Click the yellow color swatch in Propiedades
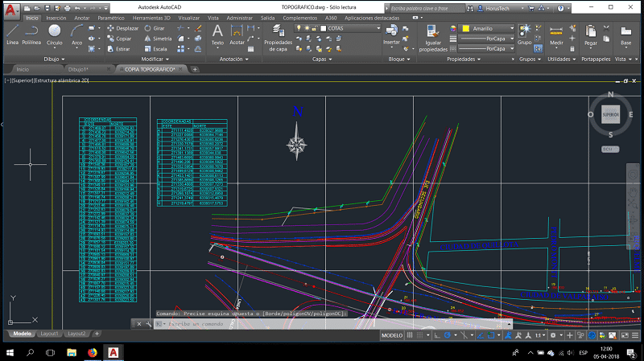644x361 pixels. tap(466, 28)
